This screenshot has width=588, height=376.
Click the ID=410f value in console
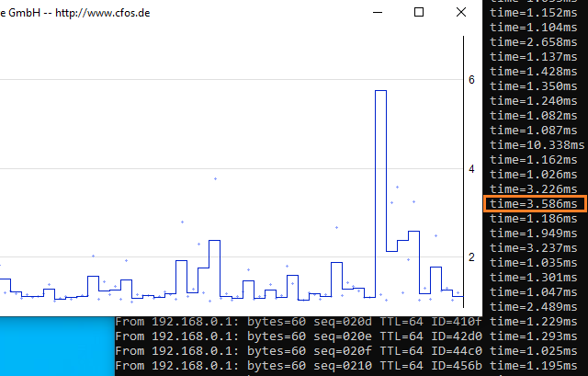[x=457, y=322]
